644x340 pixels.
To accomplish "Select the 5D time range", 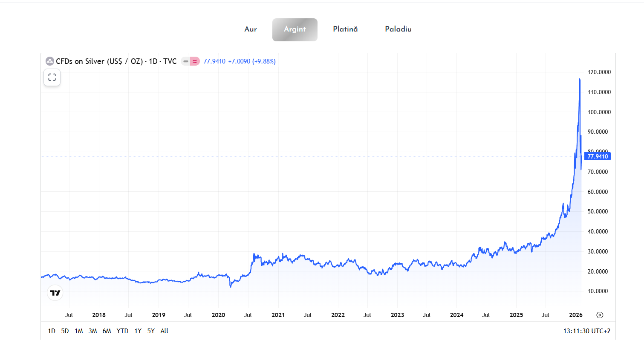I will tap(65, 331).
